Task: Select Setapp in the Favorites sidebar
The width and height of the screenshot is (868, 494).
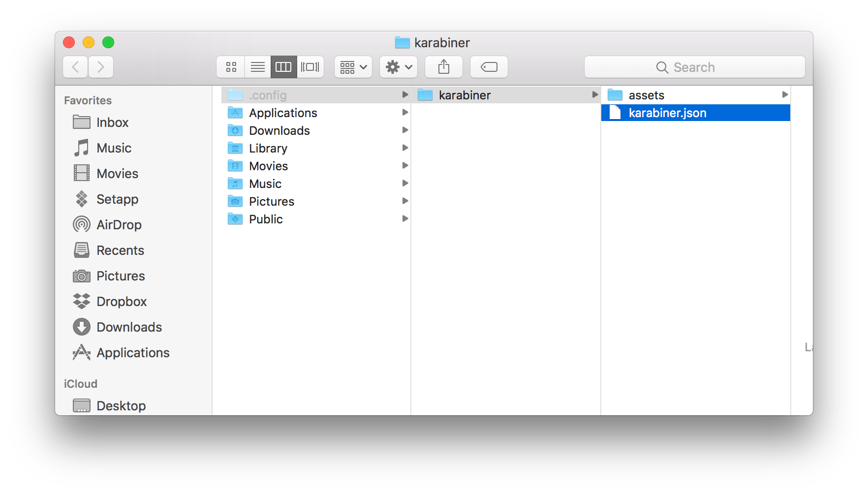Action: pyautogui.click(x=117, y=199)
